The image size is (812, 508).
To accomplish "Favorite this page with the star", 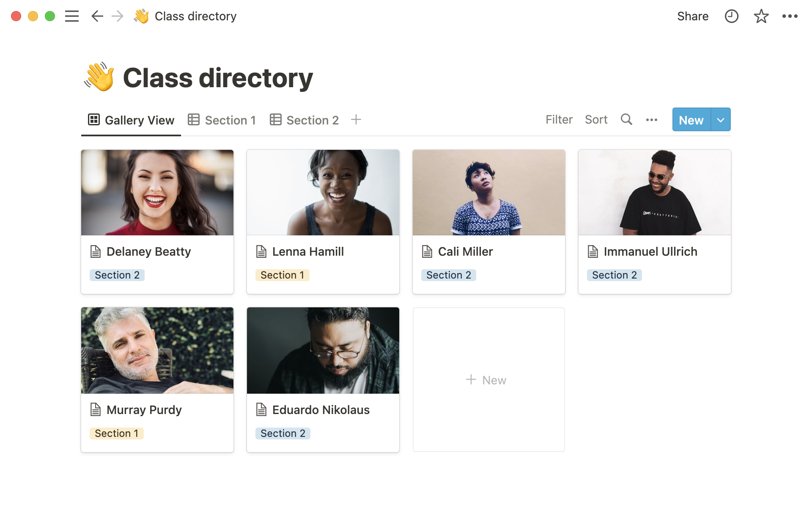I will 761,16.
